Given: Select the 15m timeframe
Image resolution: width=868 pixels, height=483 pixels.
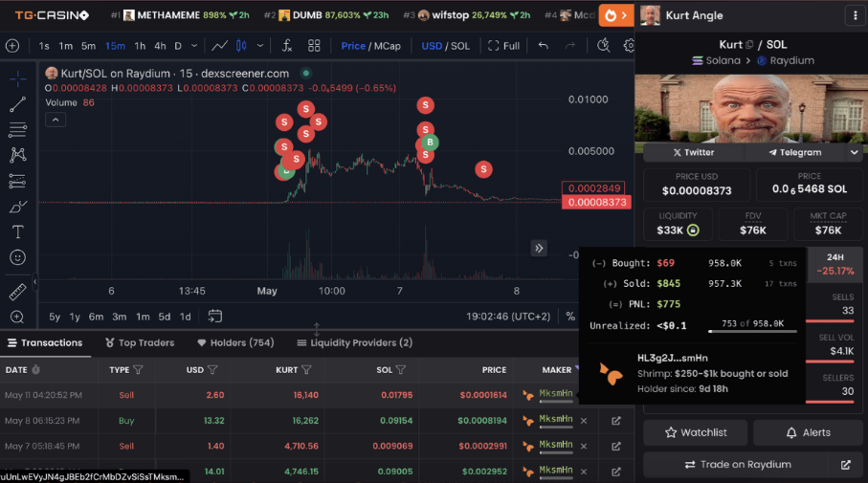Looking at the screenshot, I should [x=115, y=46].
